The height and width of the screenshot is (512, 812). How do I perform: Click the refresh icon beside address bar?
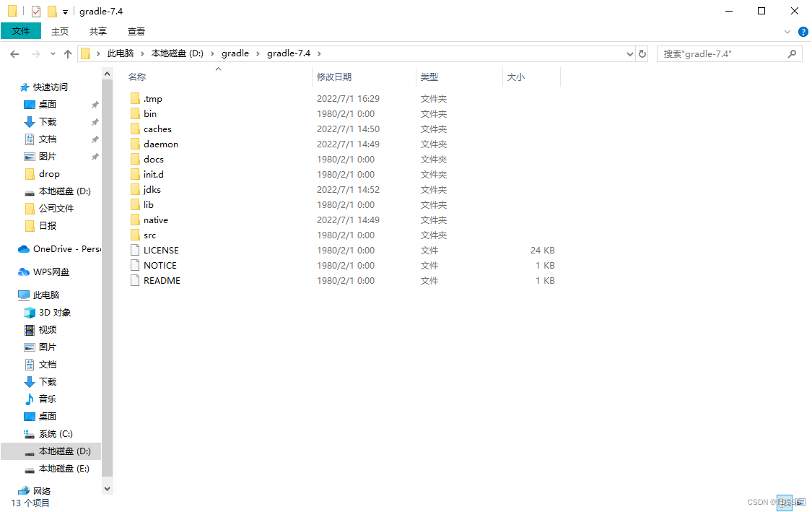(x=642, y=53)
